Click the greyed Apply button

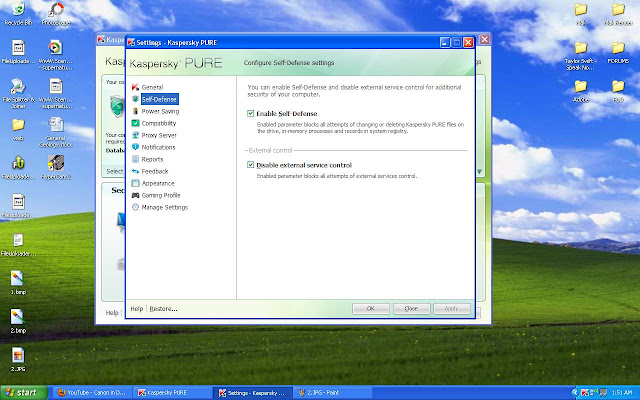coord(451,309)
